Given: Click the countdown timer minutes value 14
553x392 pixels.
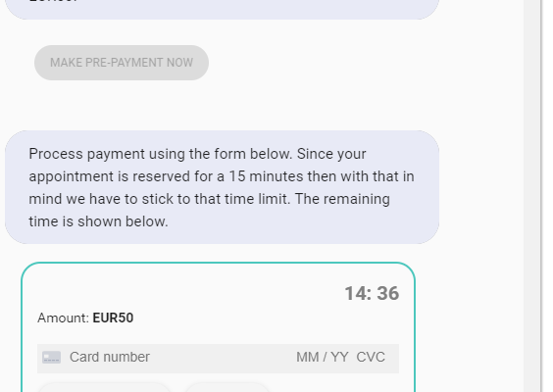Looking at the screenshot, I should tap(356, 293).
